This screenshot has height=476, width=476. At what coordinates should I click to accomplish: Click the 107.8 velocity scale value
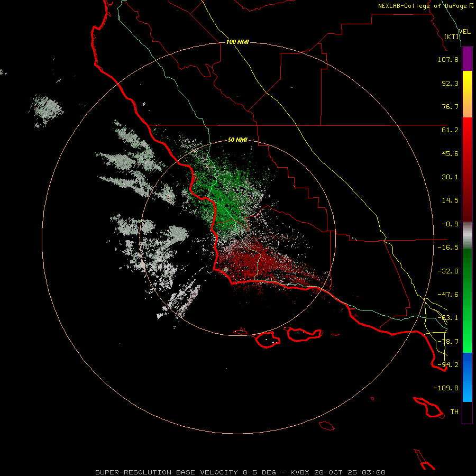pos(448,59)
